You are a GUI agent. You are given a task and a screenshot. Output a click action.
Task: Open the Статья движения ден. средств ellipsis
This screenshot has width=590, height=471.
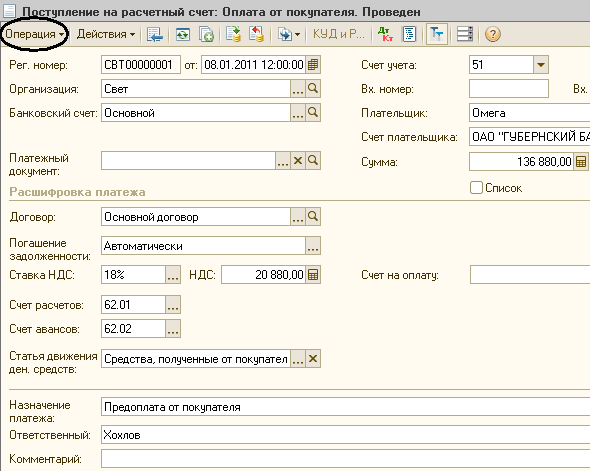pos(298,359)
